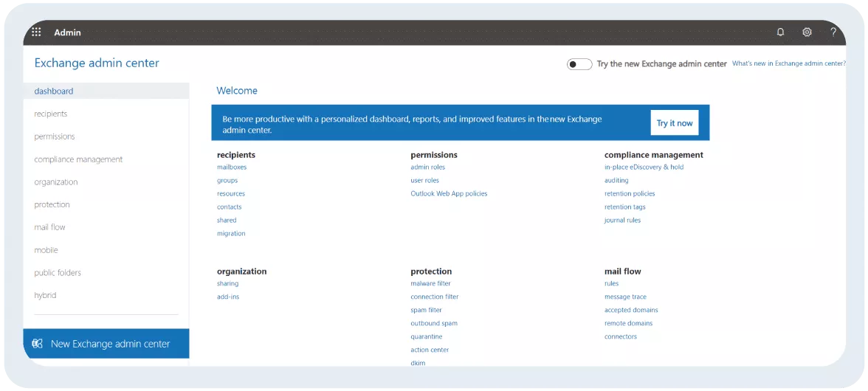Open the rules link under mail flow
The height and width of the screenshot is (391, 868).
coord(612,284)
